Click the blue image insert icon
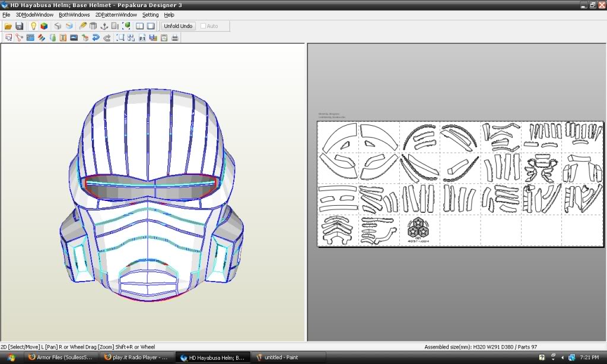Screen dimensions: 607x364 tap(74, 37)
